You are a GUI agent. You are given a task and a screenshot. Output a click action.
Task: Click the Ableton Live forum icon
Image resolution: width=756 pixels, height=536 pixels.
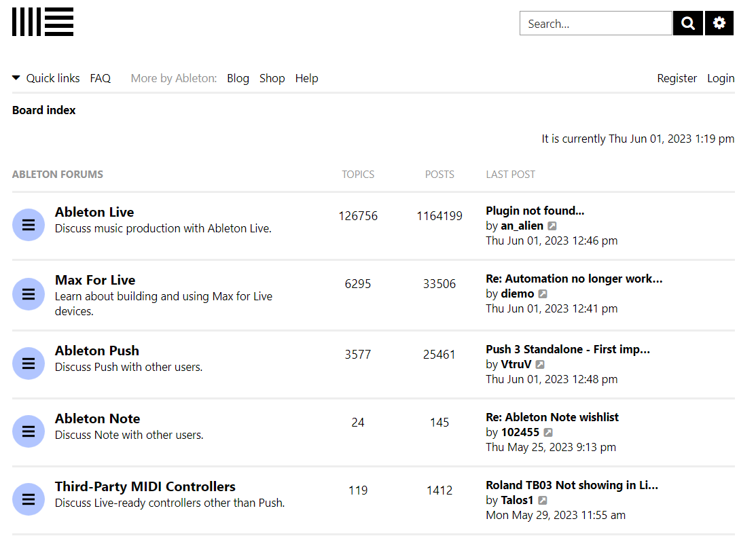pyautogui.click(x=29, y=225)
